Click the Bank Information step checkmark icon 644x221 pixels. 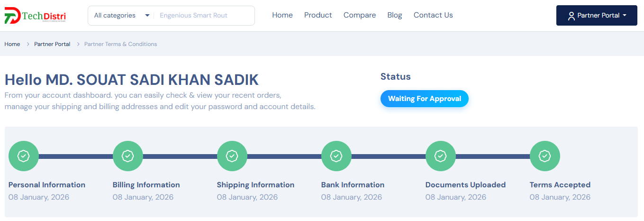point(336,156)
